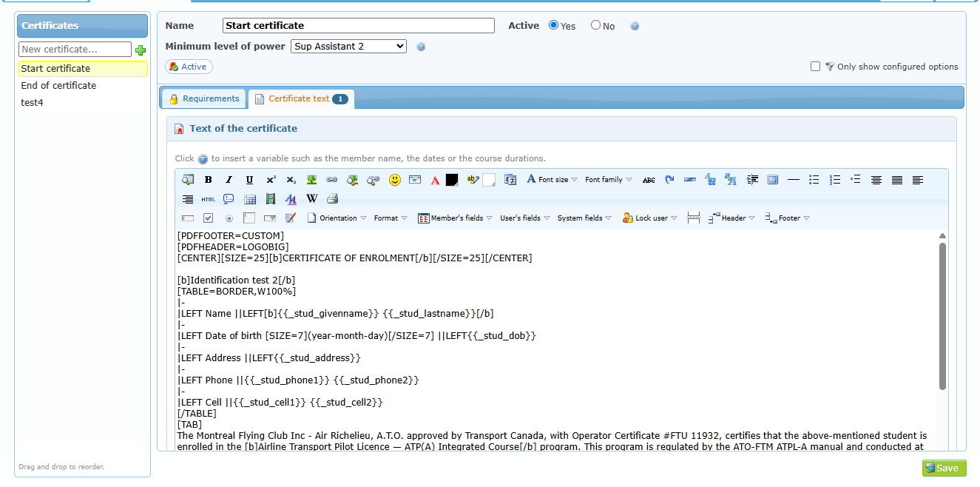Insert a table using the grid icon

(250, 199)
